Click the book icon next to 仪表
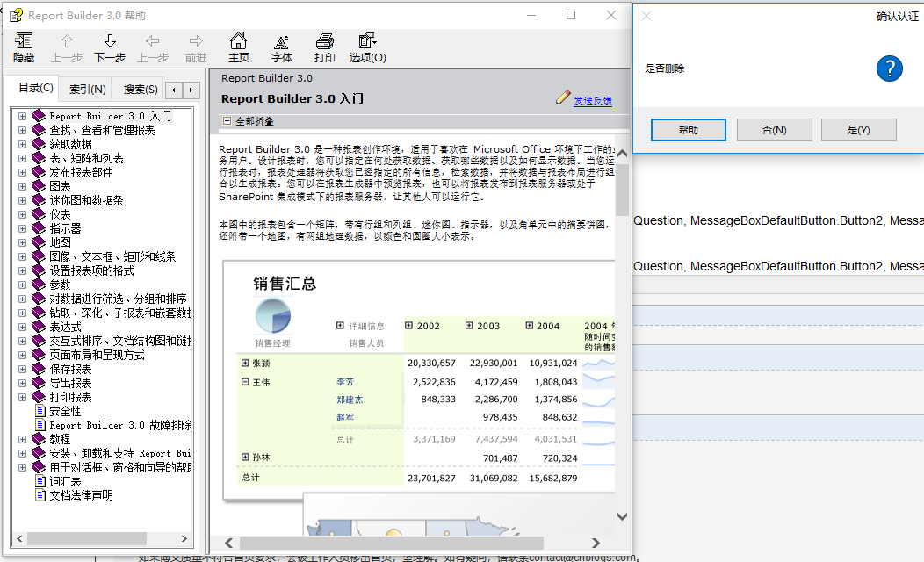 pyautogui.click(x=39, y=214)
